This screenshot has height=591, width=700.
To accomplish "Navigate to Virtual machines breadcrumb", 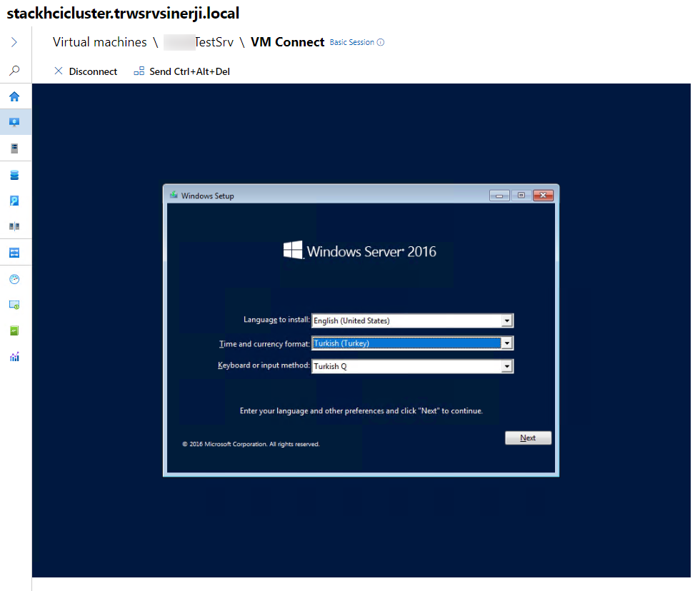I will pyautogui.click(x=99, y=42).
